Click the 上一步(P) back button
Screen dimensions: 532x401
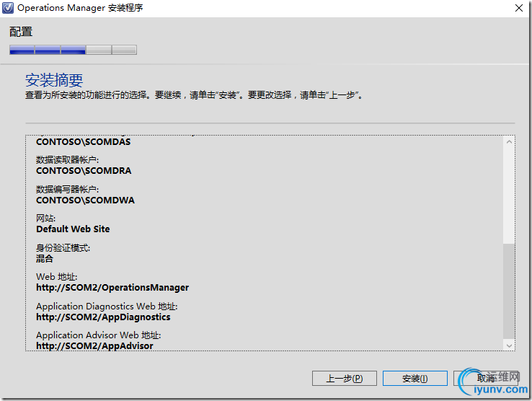[345, 378]
